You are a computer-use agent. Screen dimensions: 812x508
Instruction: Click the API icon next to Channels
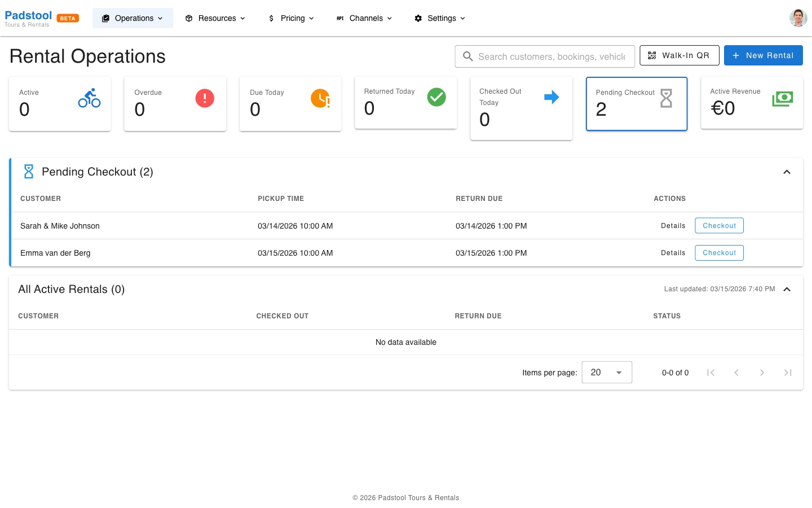[340, 18]
